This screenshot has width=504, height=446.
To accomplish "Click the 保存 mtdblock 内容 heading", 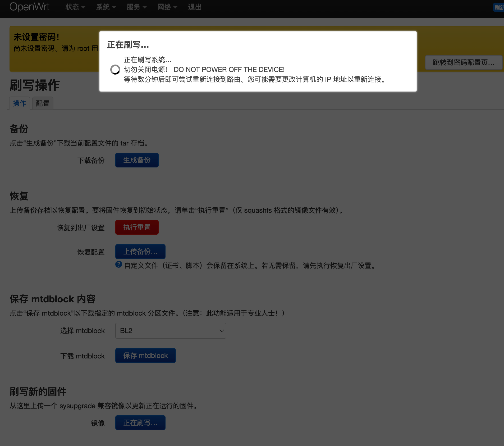I will (x=52, y=299).
